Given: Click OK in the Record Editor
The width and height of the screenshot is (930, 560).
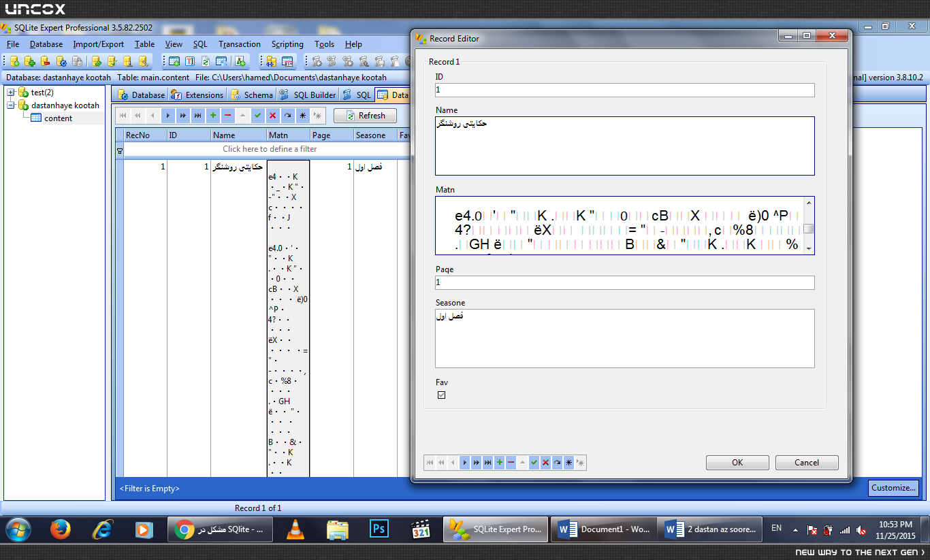Looking at the screenshot, I should [x=737, y=463].
